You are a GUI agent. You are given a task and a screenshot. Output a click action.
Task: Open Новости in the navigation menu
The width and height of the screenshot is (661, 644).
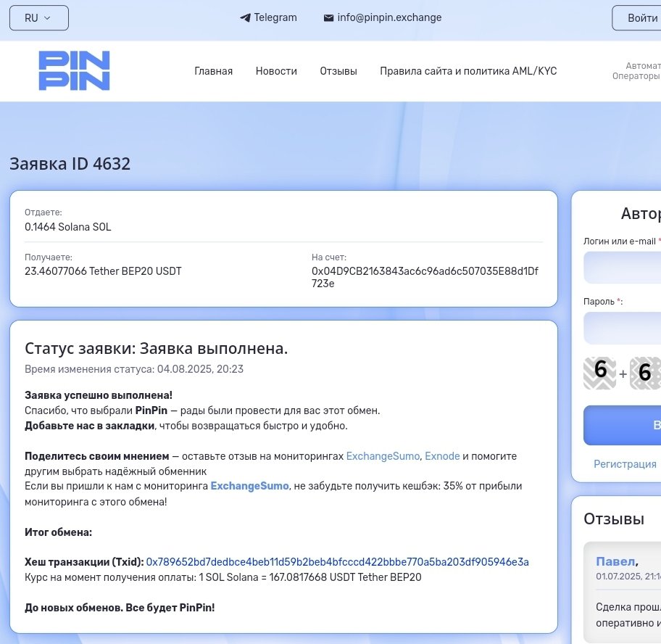[x=276, y=71]
